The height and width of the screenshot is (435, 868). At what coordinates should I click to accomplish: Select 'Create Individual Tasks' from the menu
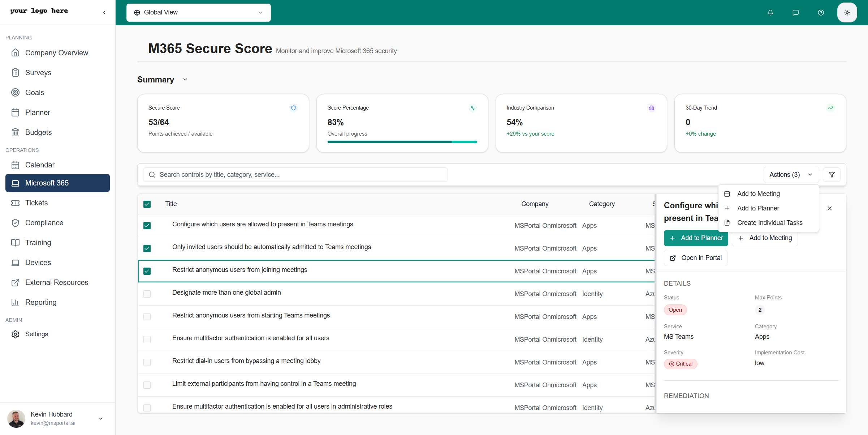pyautogui.click(x=769, y=222)
